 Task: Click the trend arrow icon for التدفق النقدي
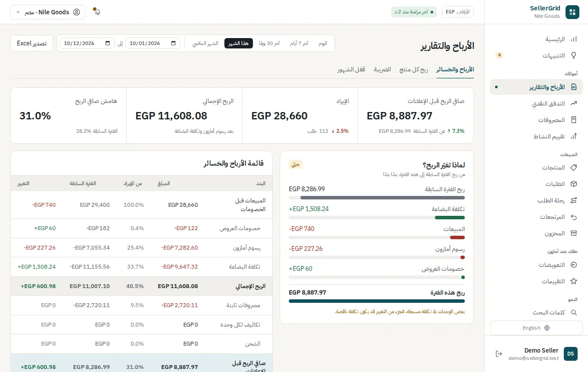(574, 103)
